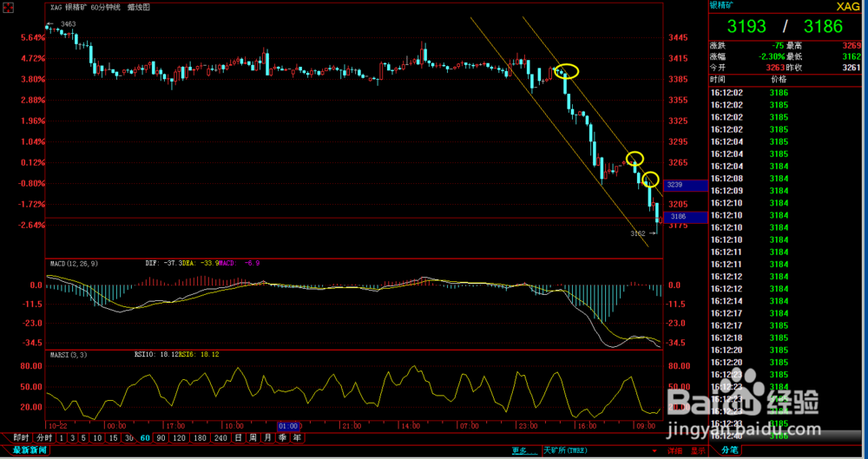The height and width of the screenshot is (459, 868).
Task: Click the 时间 column header
Action: (718, 79)
